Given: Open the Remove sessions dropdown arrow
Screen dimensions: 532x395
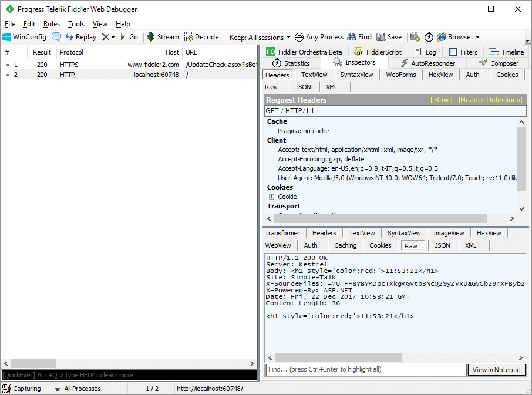Looking at the screenshot, I should (113, 38).
